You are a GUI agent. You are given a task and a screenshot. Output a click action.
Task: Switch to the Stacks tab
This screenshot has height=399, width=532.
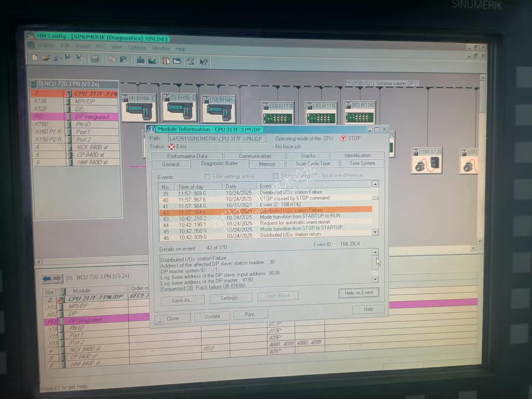click(x=308, y=155)
